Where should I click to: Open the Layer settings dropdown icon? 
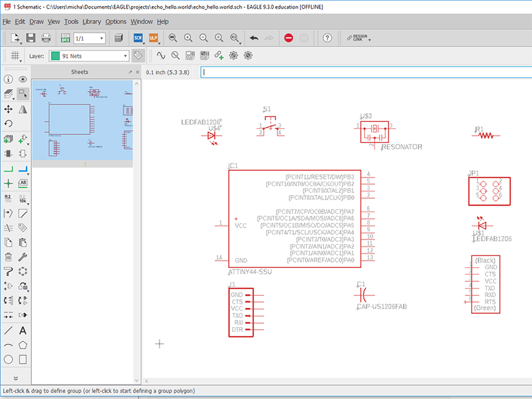(9, 94)
